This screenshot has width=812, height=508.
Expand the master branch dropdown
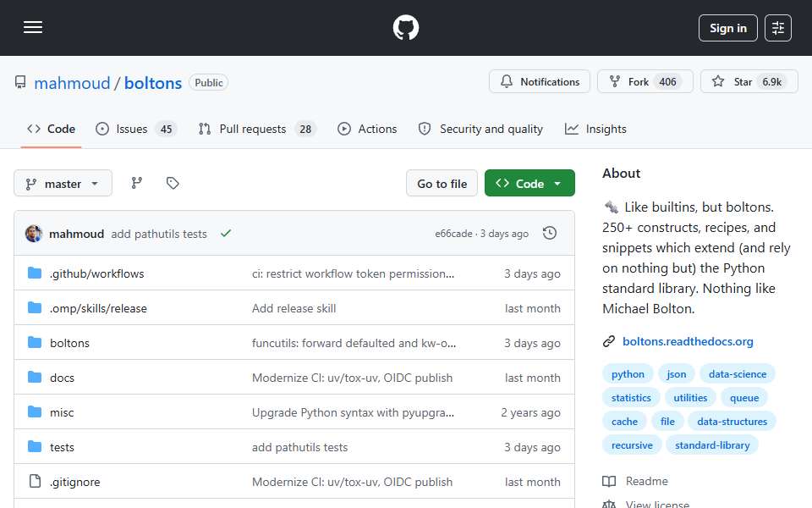[x=63, y=184]
